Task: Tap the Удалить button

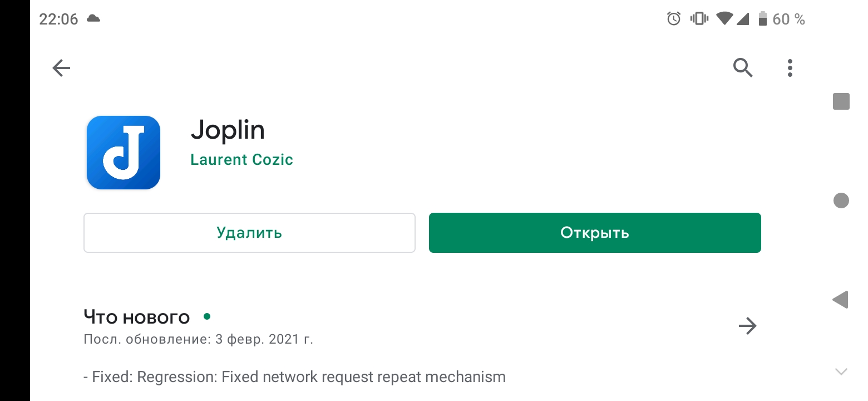Action: [249, 233]
